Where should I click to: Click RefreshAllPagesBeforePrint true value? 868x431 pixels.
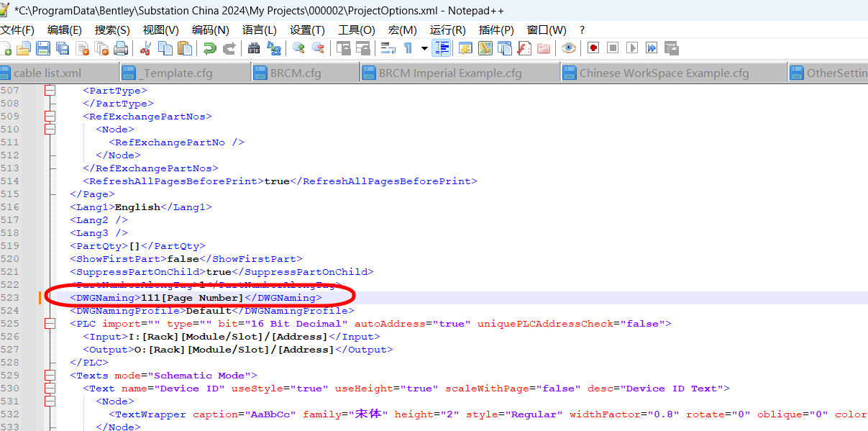pyautogui.click(x=277, y=181)
